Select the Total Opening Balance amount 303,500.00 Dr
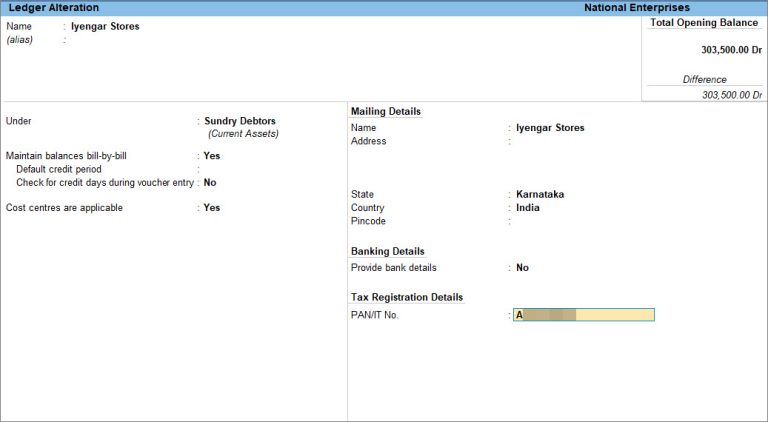The image size is (768, 422). 731,49
